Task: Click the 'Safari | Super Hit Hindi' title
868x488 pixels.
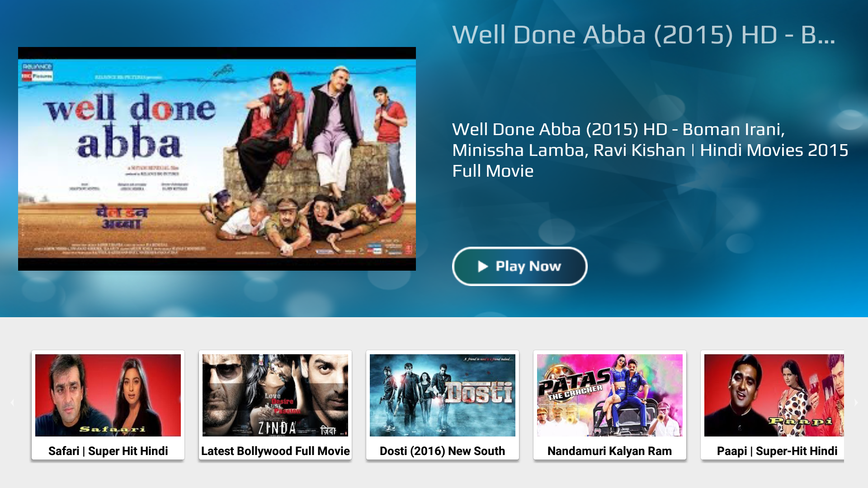Action: click(x=108, y=451)
